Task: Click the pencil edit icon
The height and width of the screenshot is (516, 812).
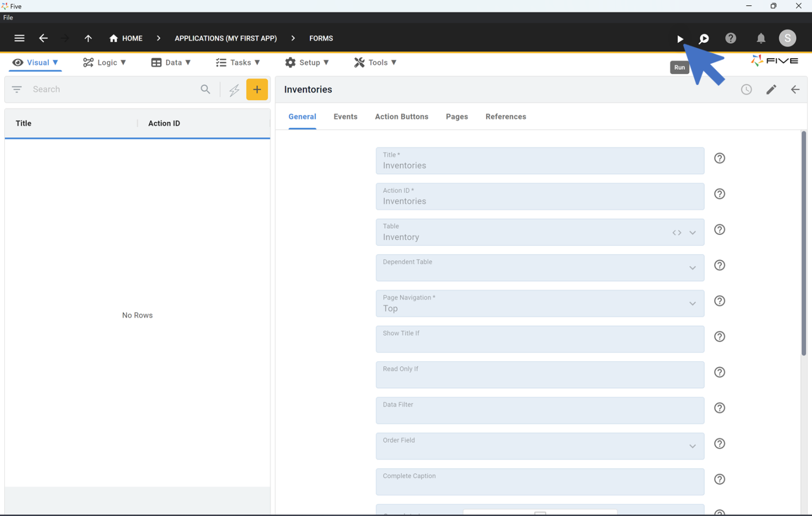Action: pyautogui.click(x=771, y=89)
